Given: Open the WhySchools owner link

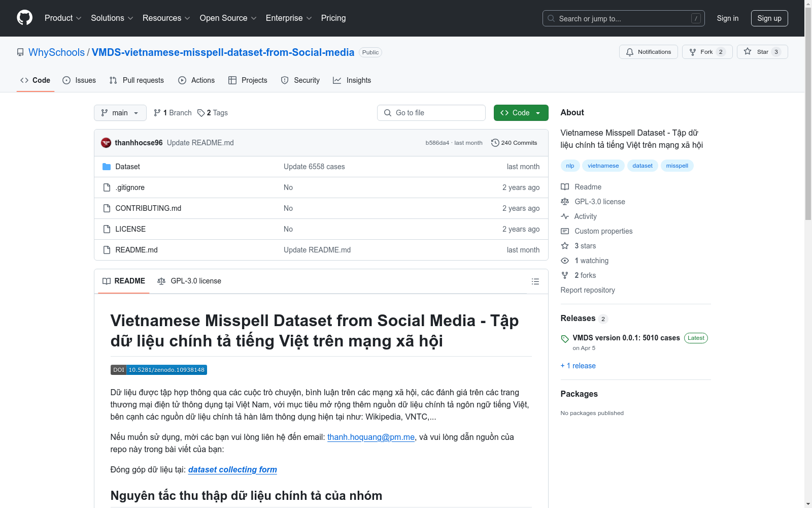Looking at the screenshot, I should [x=56, y=52].
